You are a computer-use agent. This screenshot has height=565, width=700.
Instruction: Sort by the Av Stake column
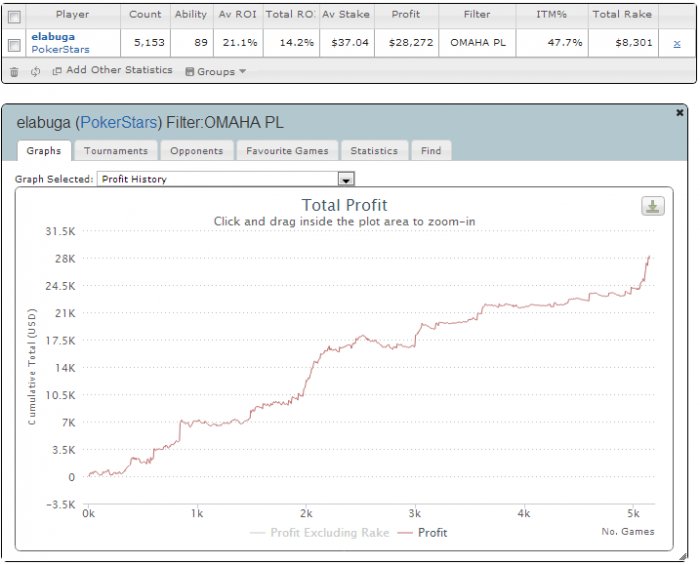pos(346,14)
